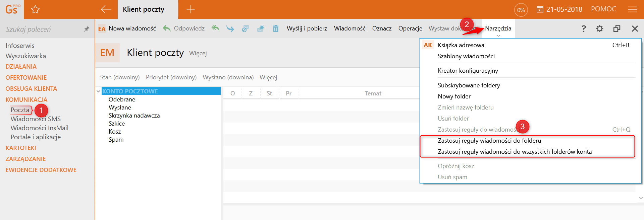Expand ZARZĄDZANIE section

pyautogui.click(x=25, y=159)
